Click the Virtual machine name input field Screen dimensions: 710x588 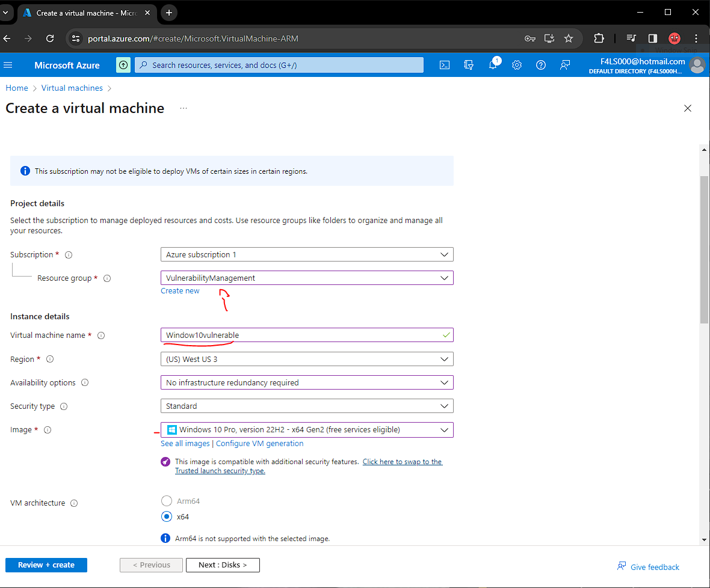point(307,335)
